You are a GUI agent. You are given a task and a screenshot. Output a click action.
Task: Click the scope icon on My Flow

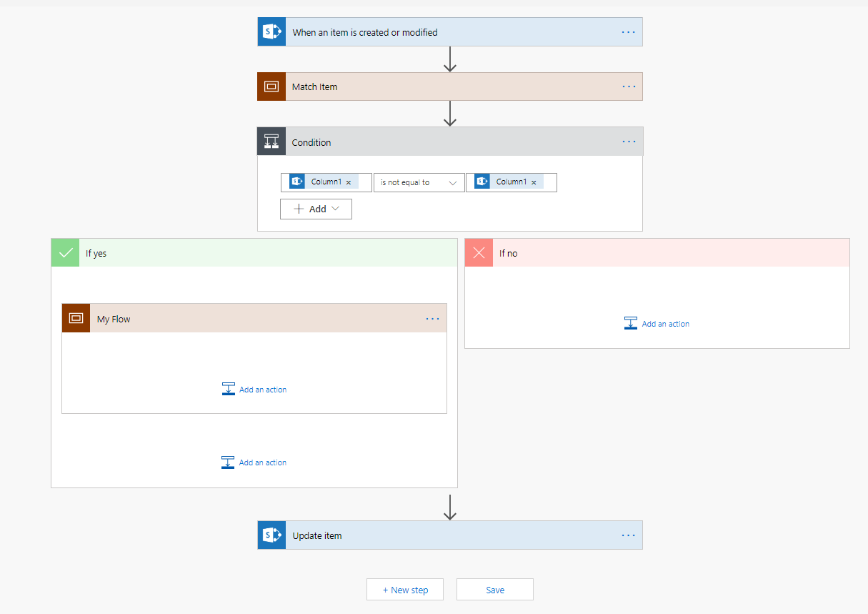(76, 318)
